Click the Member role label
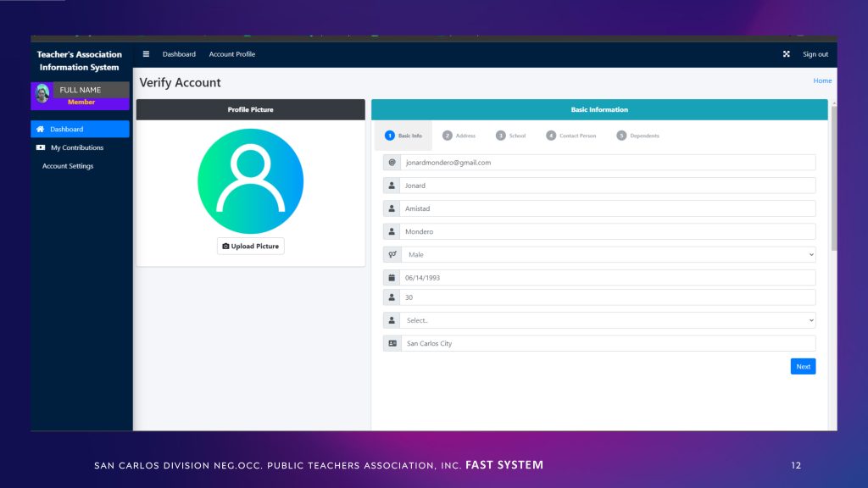This screenshot has height=488, width=868. pos(81,103)
